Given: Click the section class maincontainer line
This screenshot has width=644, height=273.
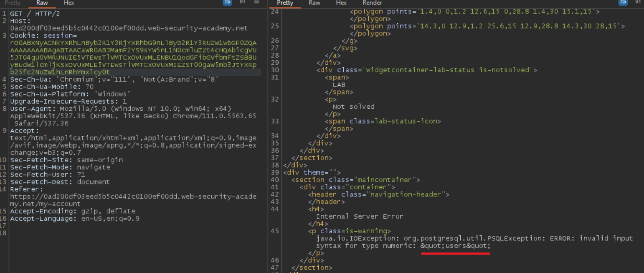Looking at the screenshot, I should coord(356,180).
